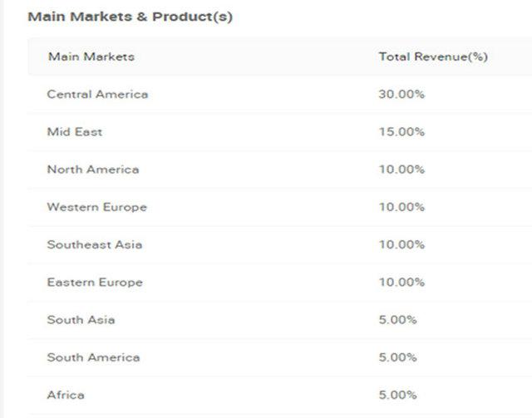Screen dimensions: 532x418
Task: Click the 30.00% revenue value
Action: click(401, 94)
